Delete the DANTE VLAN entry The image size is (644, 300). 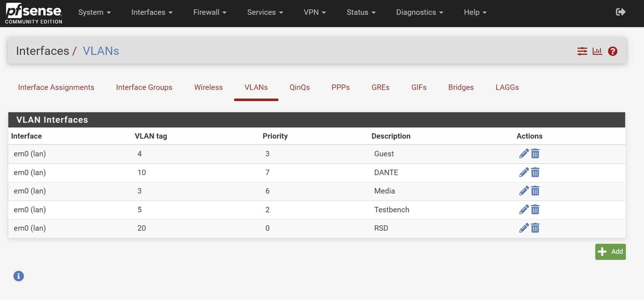pyautogui.click(x=535, y=173)
